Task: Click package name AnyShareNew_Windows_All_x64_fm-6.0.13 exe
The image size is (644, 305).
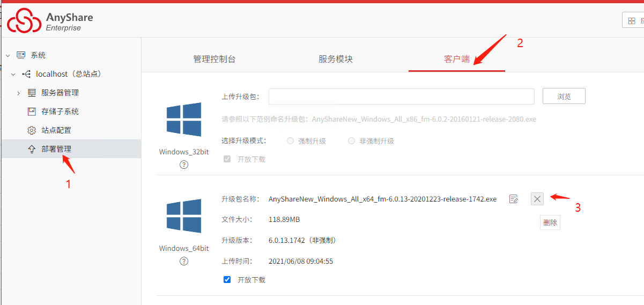Action: [382, 199]
